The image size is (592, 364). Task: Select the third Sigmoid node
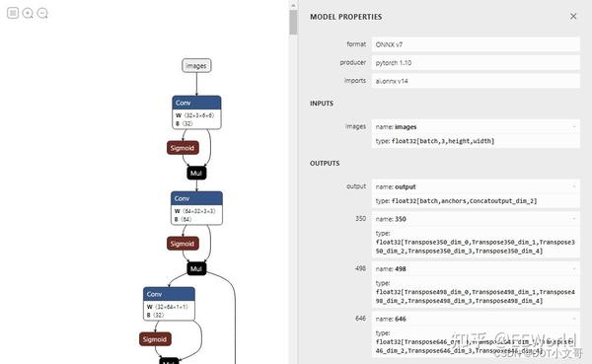[155, 339]
